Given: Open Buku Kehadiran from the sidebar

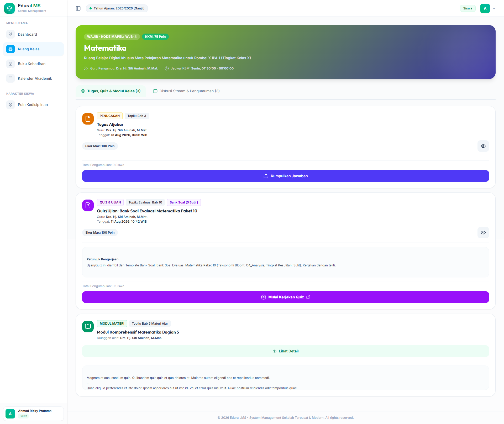Looking at the screenshot, I should tap(34, 64).
